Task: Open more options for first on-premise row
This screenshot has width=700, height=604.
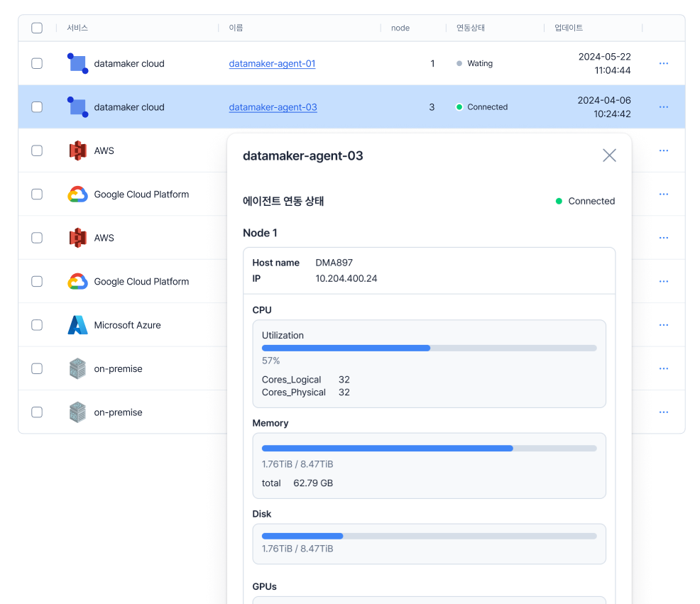Action: [x=663, y=368]
